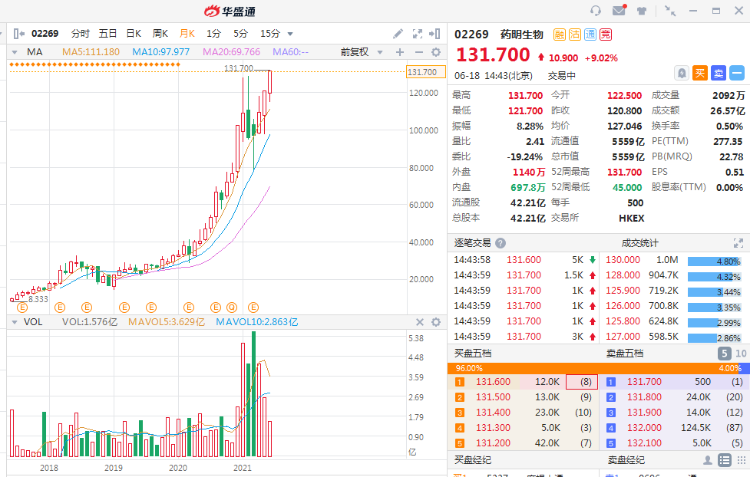The height and width of the screenshot is (477, 750).
Task: Collapse the MA indicator arrow
Action: point(15,52)
